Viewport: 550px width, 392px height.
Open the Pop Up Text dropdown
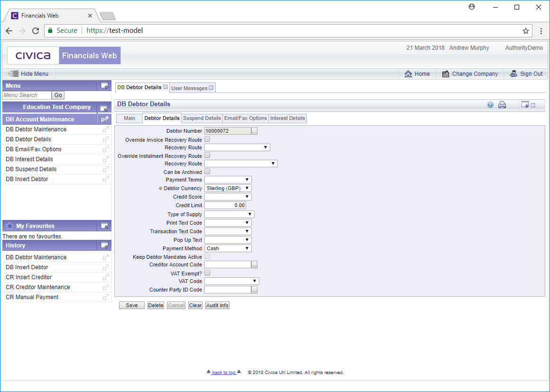point(228,240)
